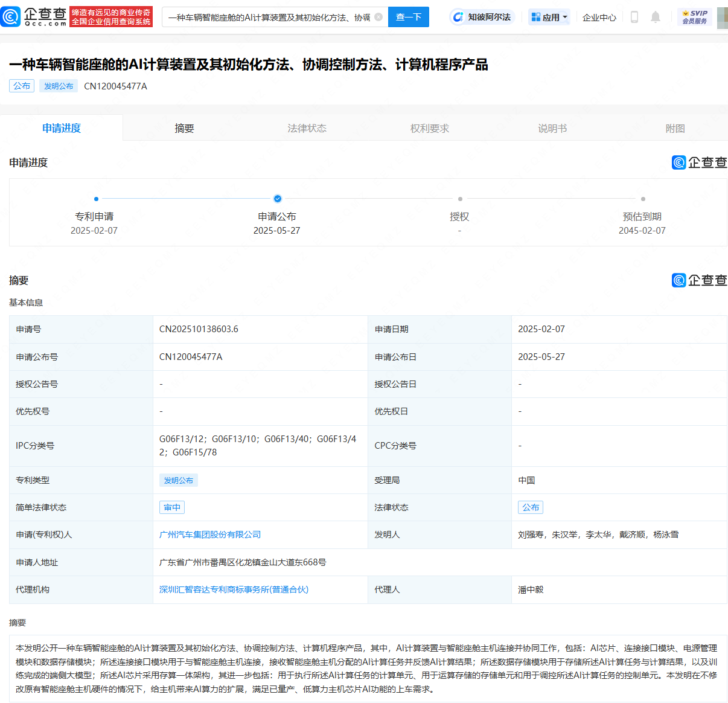Click the 公布 tag in 法律状态 row

(531, 507)
